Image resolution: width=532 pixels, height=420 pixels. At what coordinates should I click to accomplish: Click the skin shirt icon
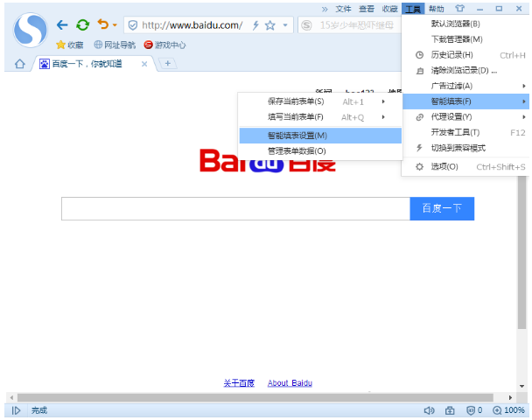pos(459,8)
